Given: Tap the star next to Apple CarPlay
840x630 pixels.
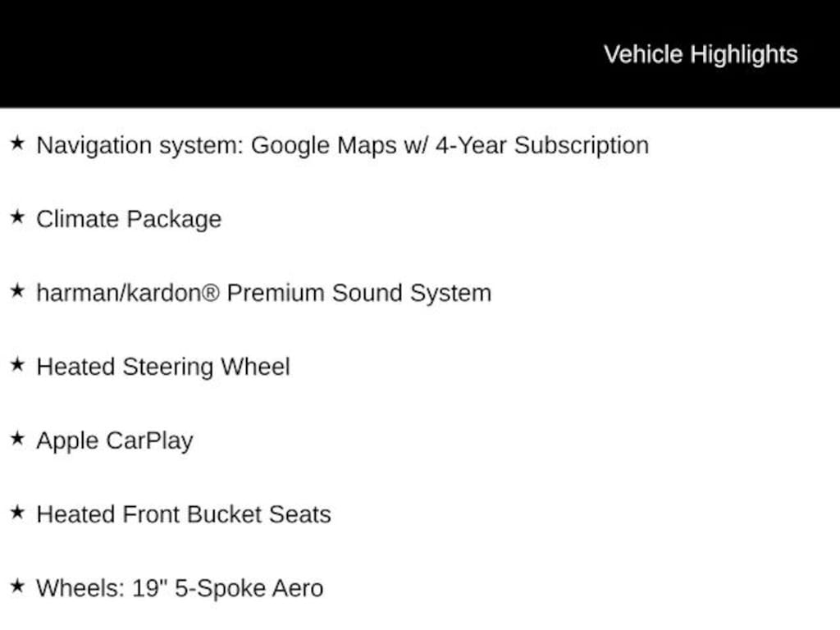Looking at the screenshot, I should (x=17, y=439).
